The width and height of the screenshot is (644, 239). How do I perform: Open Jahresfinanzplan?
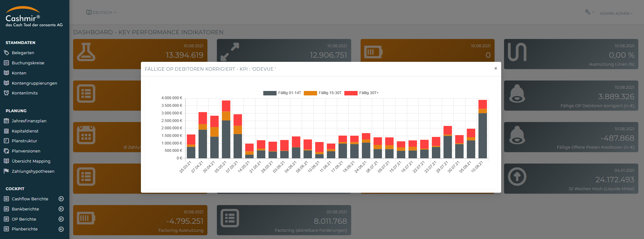point(29,121)
